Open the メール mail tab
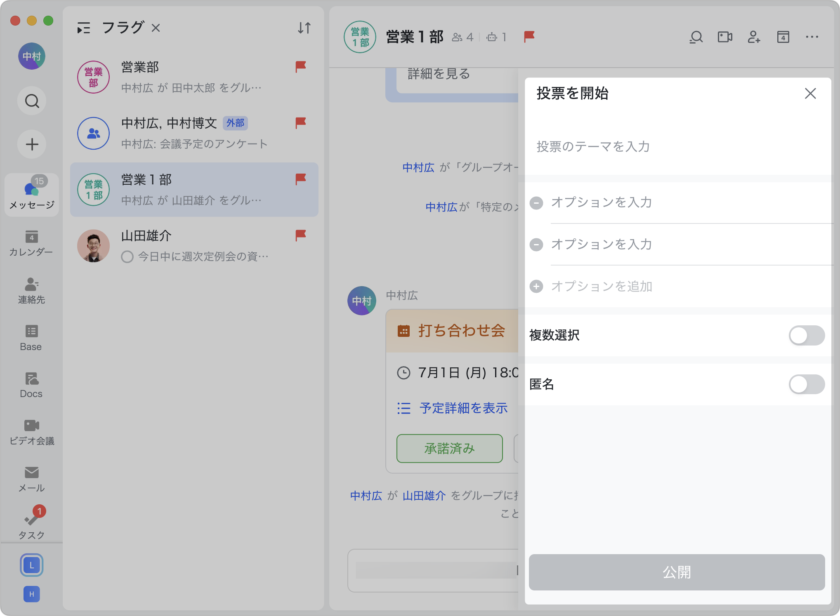 click(31, 479)
